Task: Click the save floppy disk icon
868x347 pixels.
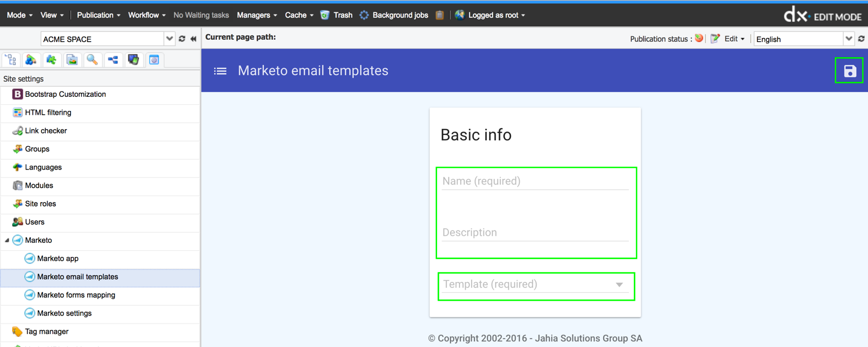Action: pyautogui.click(x=850, y=71)
